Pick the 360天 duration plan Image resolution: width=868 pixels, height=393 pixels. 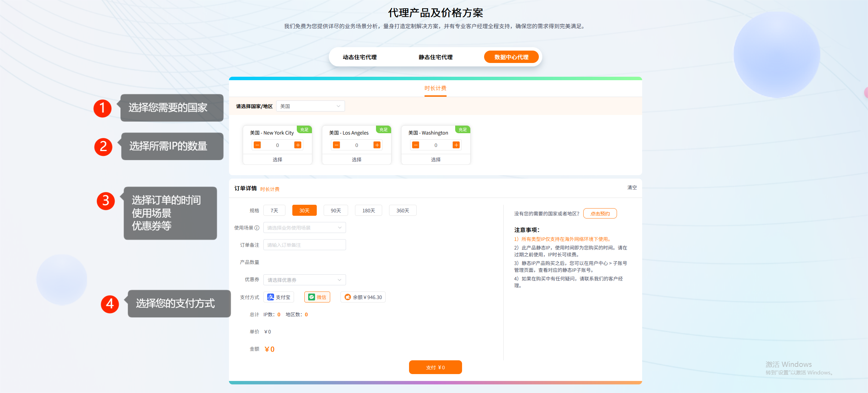pos(402,210)
